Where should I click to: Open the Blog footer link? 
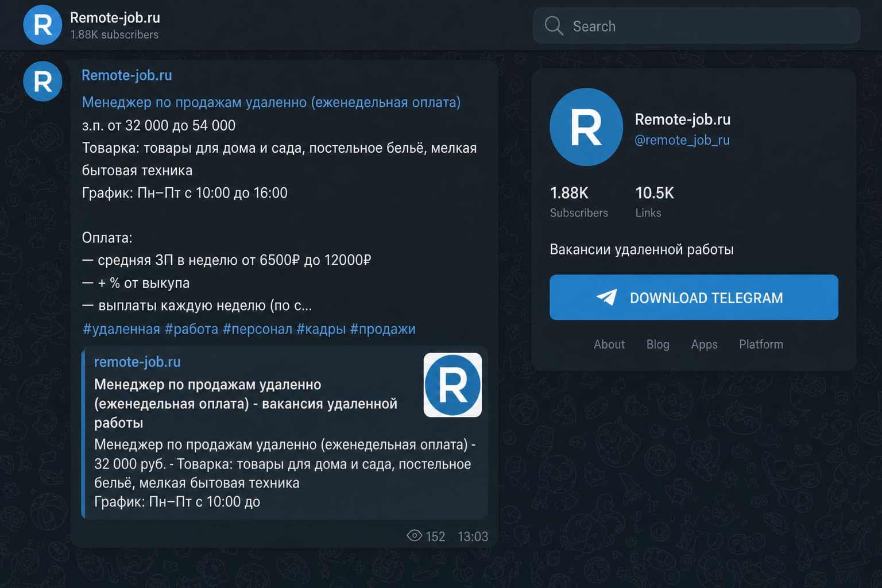point(657,344)
